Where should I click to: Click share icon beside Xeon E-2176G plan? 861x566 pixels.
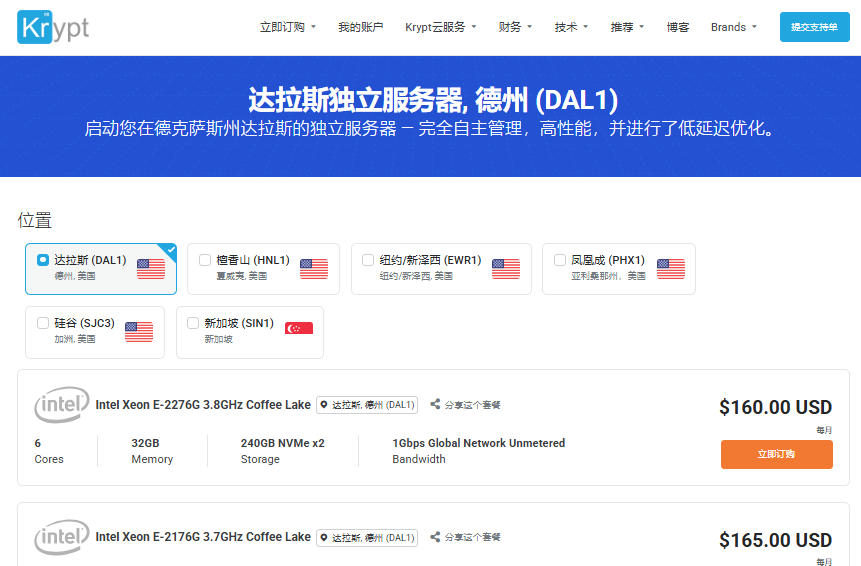[x=435, y=536]
